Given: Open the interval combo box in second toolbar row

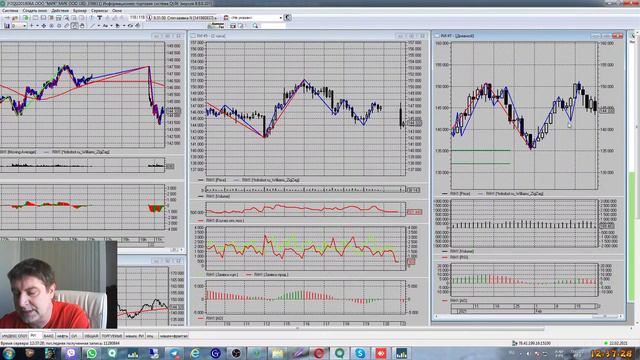Looking at the screenshot, I should pos(19,26).
